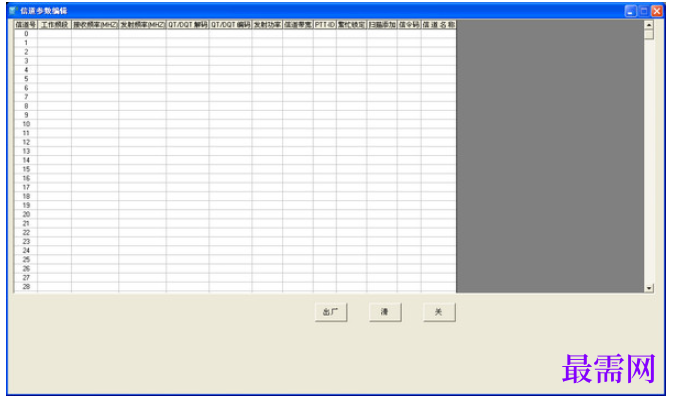This screenshot has height=400, width=674.
Task: Select the PTT-ID column header
Action: pyautogui.click(x=325, y=24)
